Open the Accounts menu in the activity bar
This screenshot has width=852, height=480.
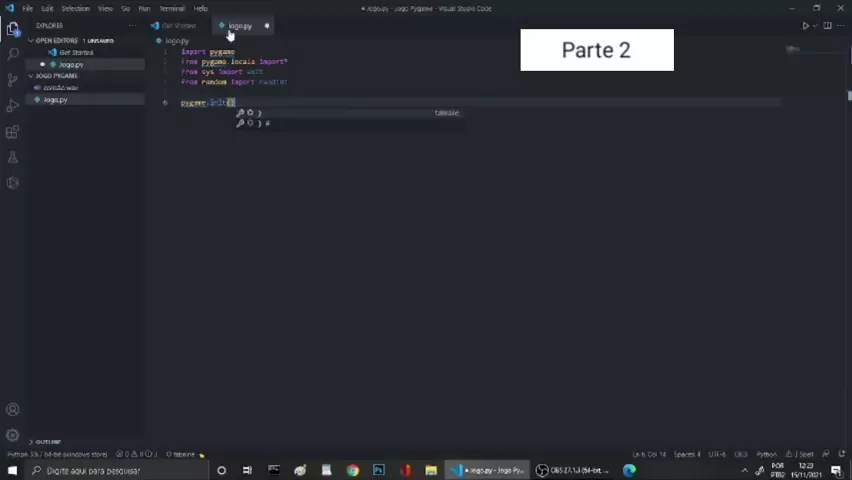click(x=12, y=409)
